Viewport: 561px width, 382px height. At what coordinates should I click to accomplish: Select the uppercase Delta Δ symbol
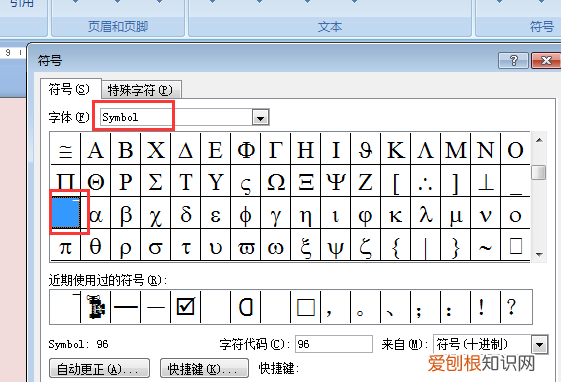click(x=186, y=149)
